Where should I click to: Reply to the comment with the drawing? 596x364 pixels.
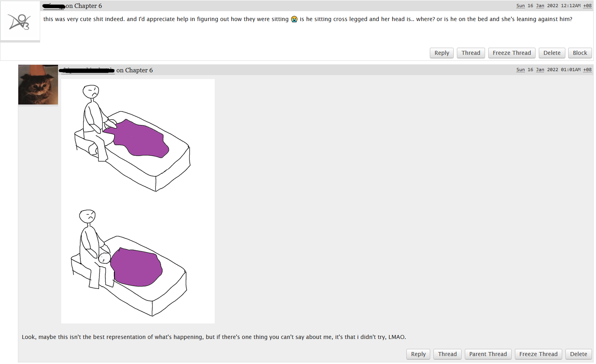pos(418,354)
